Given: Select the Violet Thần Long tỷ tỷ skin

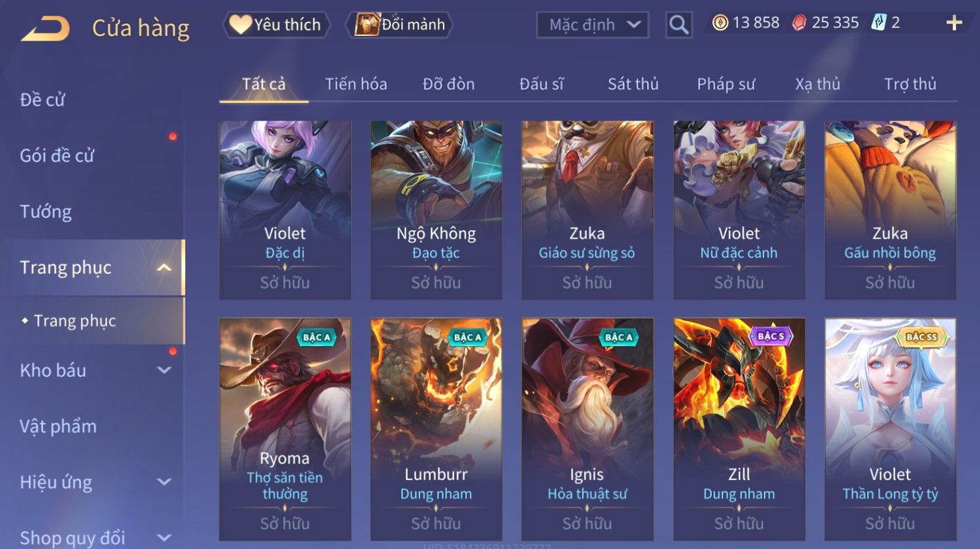Looking at the screenshot, I should [x=890, y=429].
